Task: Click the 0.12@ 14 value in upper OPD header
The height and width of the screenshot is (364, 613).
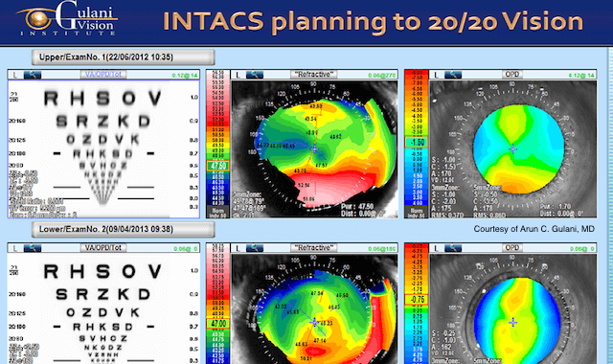Action: pos(580,75)
